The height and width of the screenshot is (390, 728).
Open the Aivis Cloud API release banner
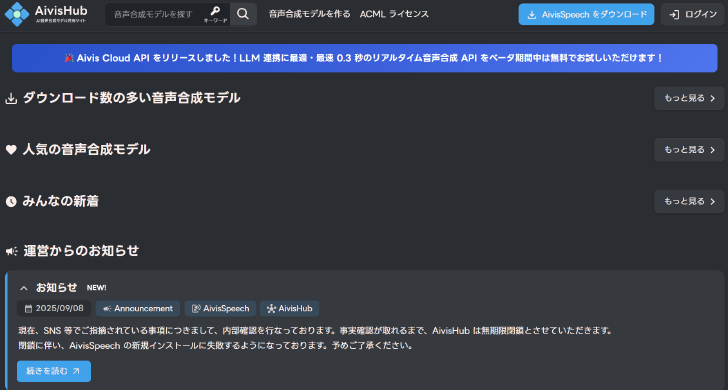click(x=364, y=58)
